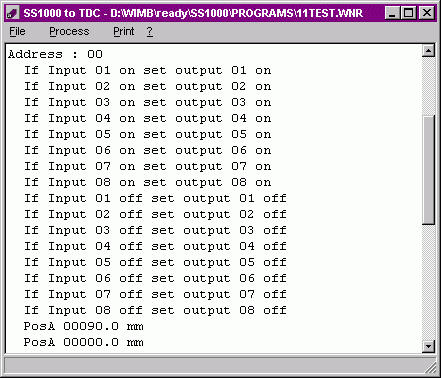Click the scrollbar down arrow
The image size is (441, 378).
[x=428, y=346]
